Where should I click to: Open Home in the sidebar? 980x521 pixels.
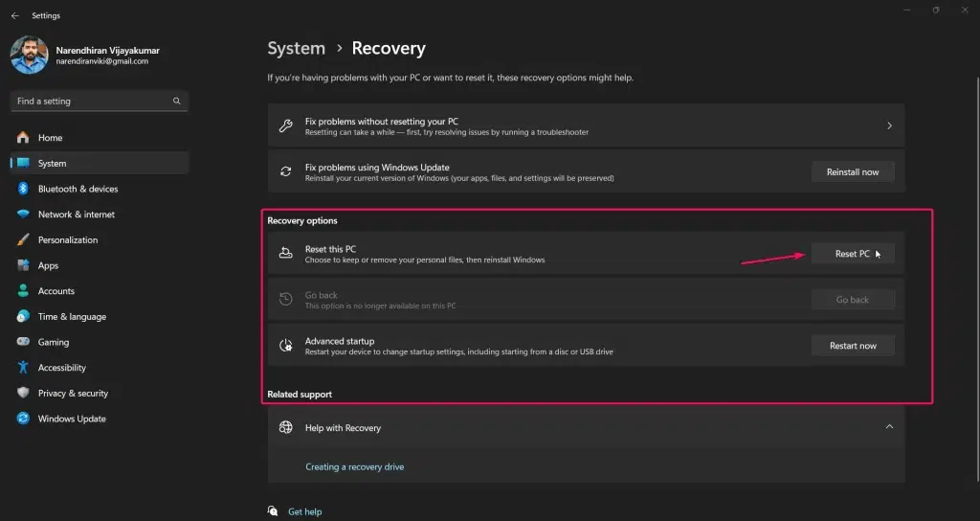click(100, 138)
